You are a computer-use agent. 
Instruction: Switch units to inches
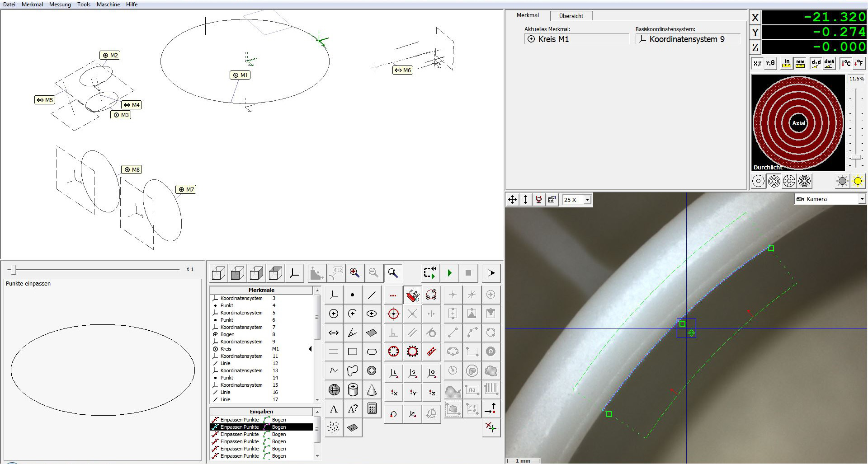[x=787, y=63]
